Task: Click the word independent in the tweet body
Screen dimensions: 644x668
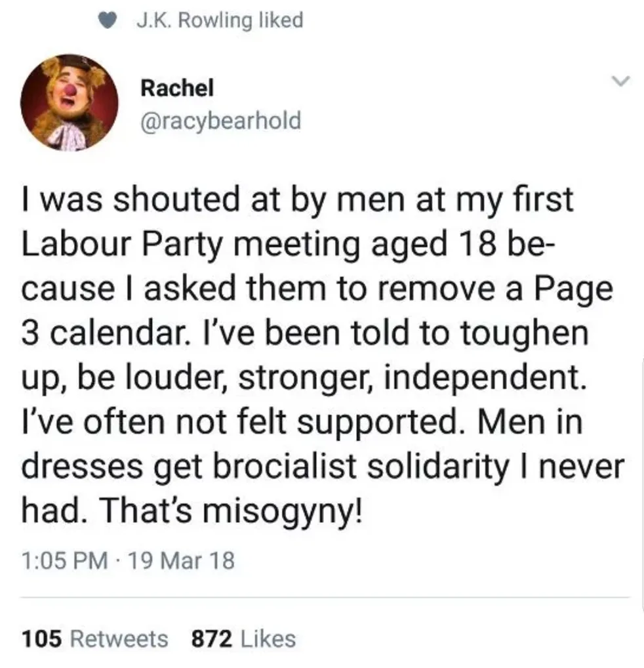Action: 485,377
